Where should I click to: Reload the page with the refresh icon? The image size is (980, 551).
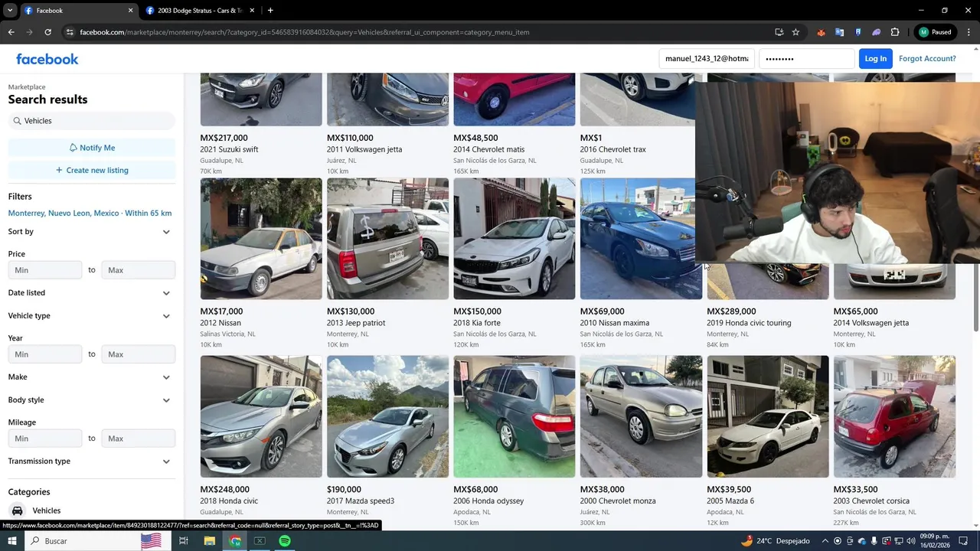(47, 32)
